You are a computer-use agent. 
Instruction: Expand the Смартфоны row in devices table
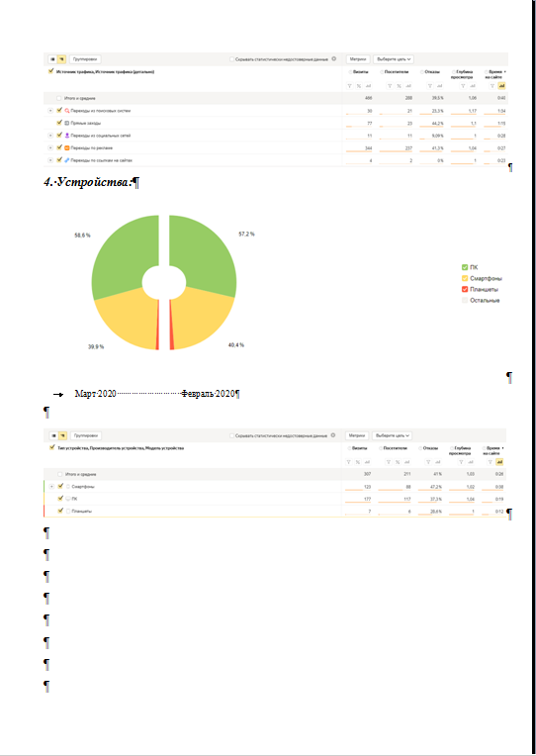51,486
